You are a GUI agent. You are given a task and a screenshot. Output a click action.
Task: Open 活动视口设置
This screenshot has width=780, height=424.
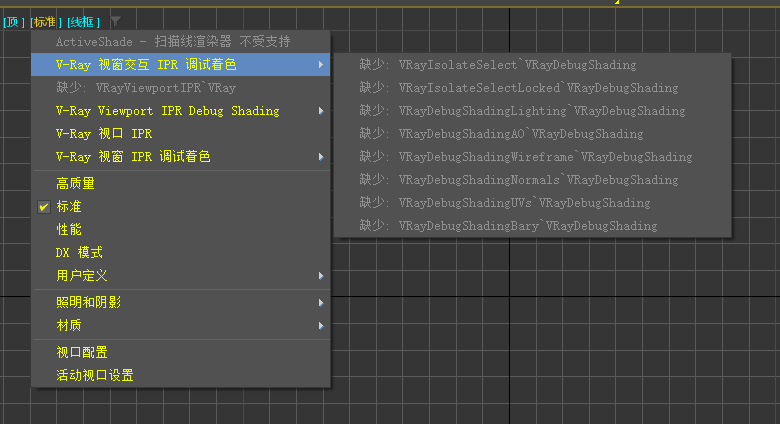coord(181,375)
